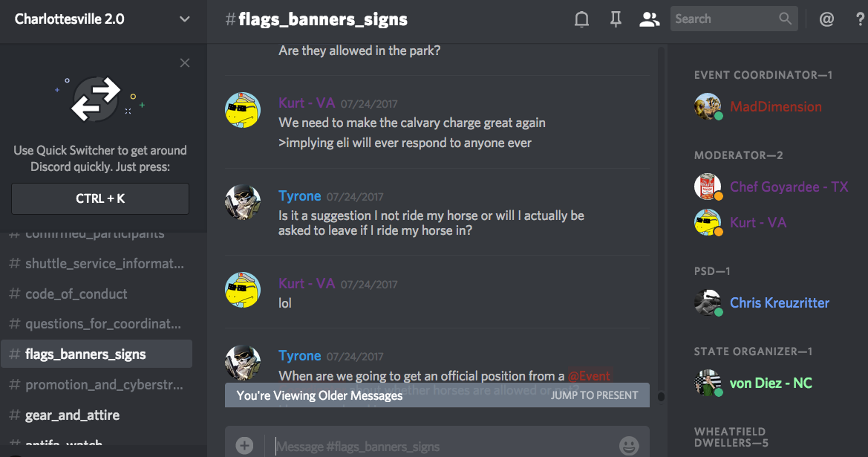Show pinned messages with pin icon
This screenshot has width=868, height=457.
pyautogui.click(x=616, y=19)
